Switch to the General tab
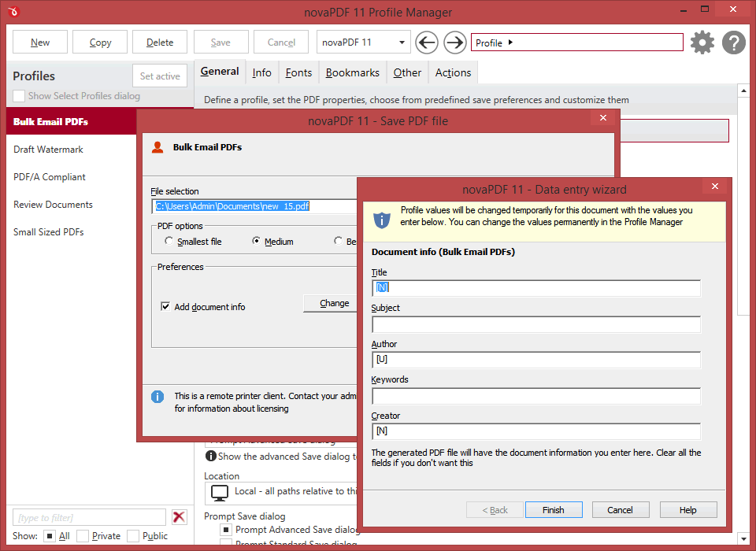Image resolution: width=756 pixels, height=551 pixels. click(220, 72)
